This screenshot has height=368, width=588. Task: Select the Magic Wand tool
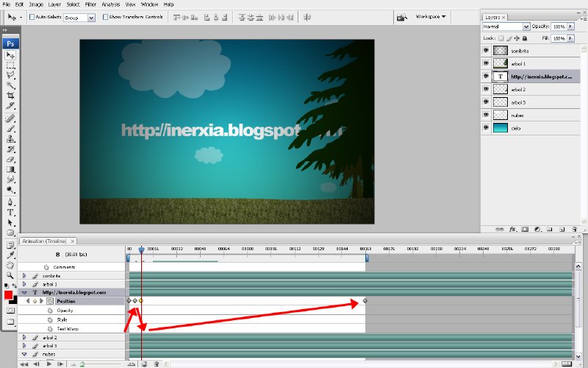(10, 85)
